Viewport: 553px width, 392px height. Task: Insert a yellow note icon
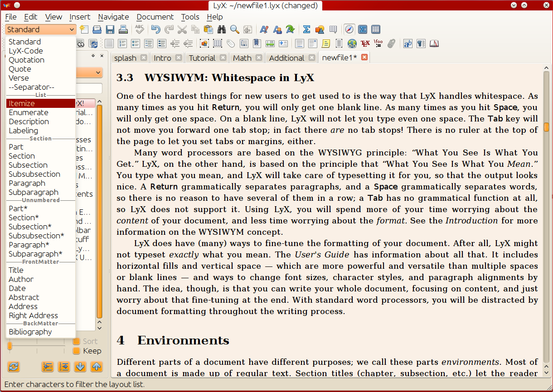click(x=326, y=44)
